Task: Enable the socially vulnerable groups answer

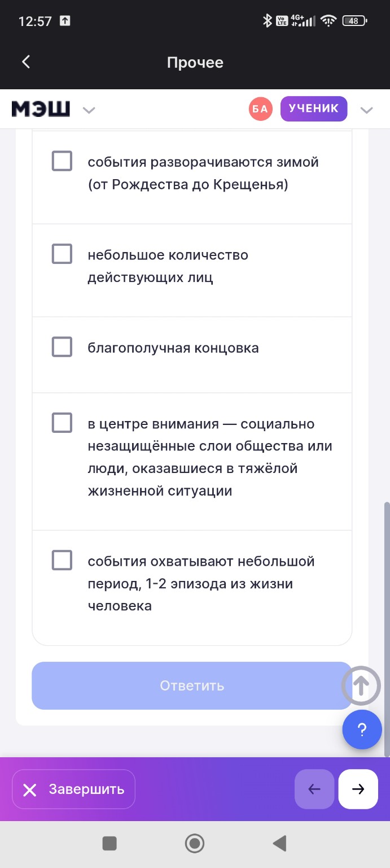Action: (x=62, y=423)
